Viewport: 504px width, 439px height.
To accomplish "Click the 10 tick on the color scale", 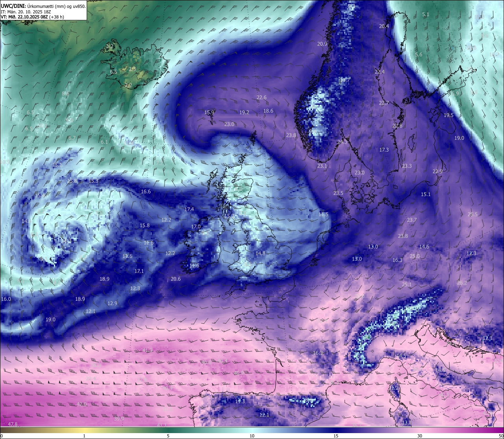I will (252, 436).
